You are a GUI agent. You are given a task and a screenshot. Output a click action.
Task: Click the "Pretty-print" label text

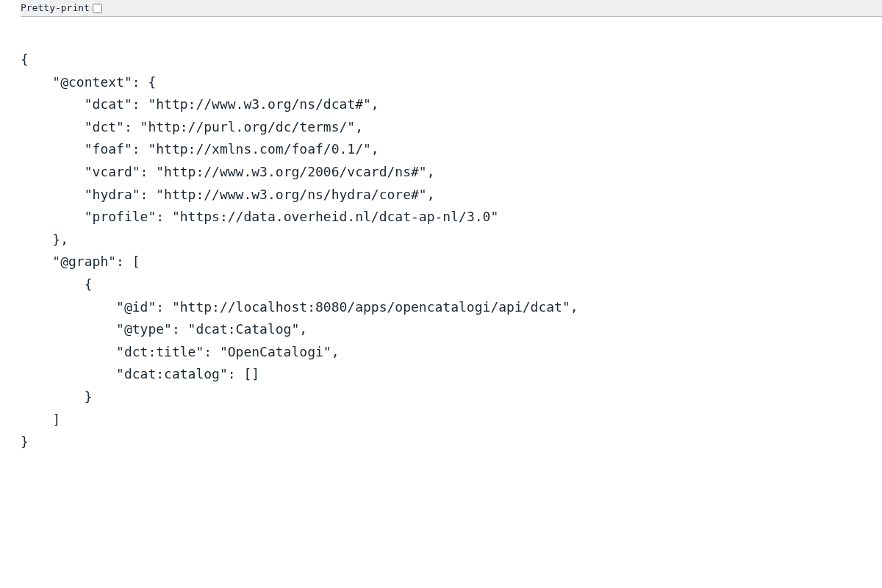[55, 8]
